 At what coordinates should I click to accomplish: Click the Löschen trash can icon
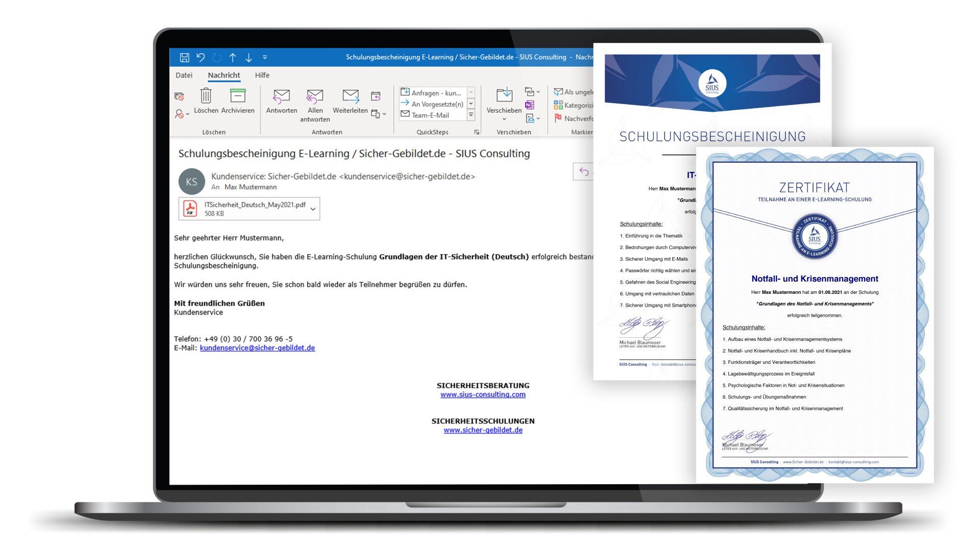click(x=206, y=96)
